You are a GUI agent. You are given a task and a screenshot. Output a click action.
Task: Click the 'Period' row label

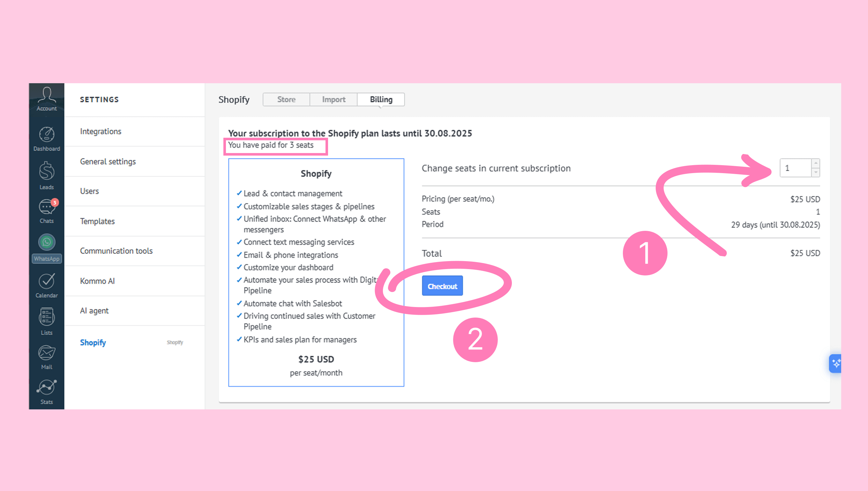pos(432,224)
